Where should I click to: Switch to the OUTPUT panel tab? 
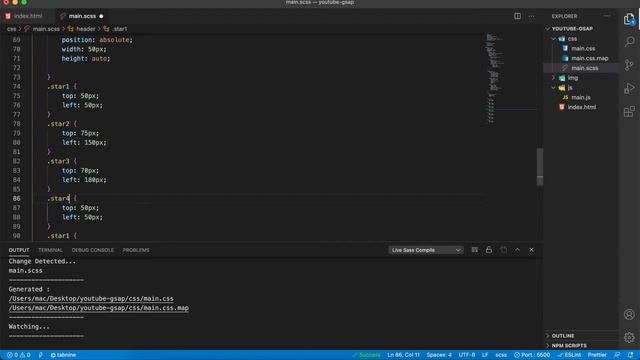tap(19, 250)
